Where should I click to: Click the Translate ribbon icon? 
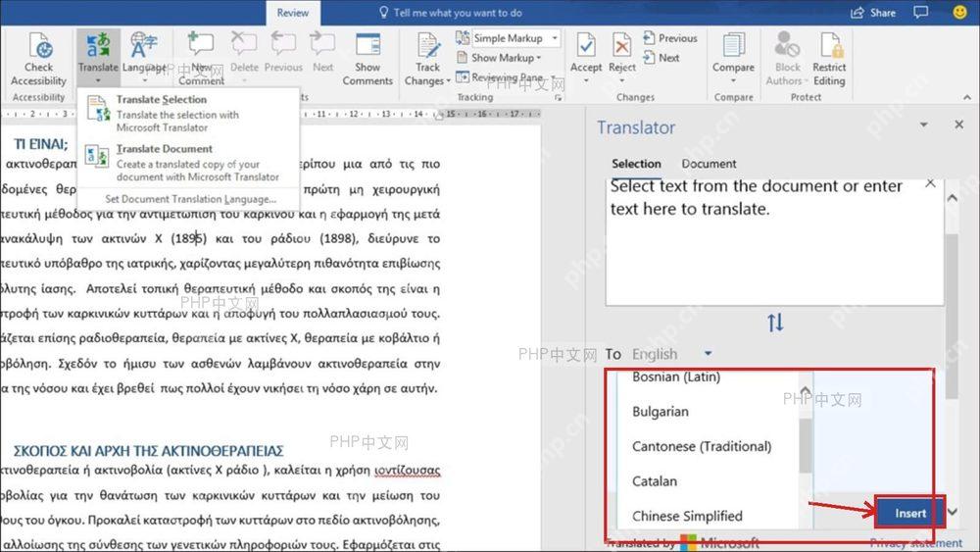click(98, 46)
